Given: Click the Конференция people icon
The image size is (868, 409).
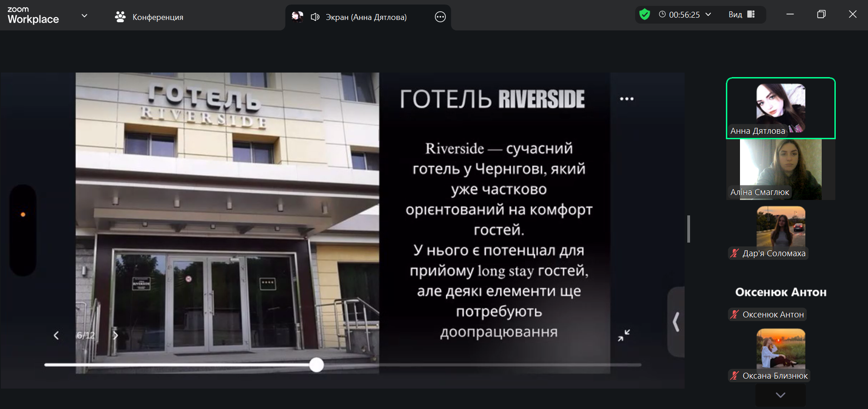Looking at the screenshot, I should tap(120, 17).
